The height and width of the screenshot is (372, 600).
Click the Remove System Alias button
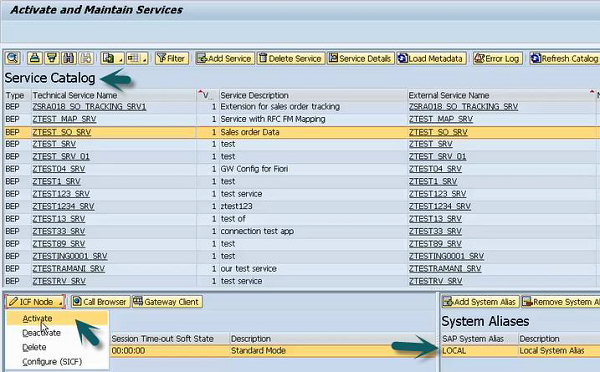tap(561, 302)
